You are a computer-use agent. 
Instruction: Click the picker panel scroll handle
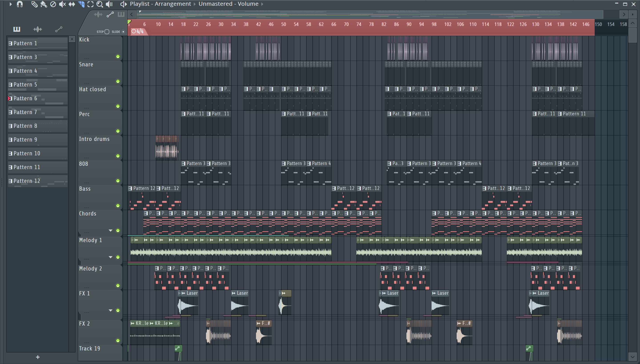72,39
